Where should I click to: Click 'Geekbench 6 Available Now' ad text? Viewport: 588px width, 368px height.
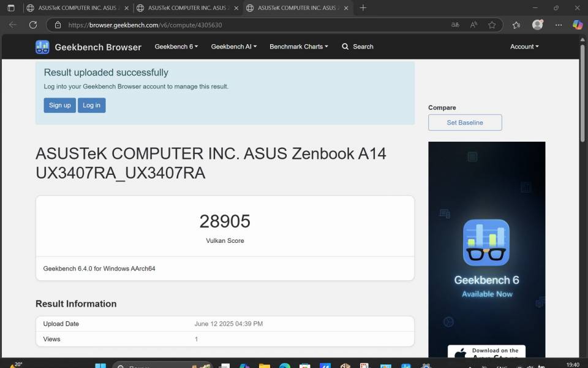coord(487,286)
